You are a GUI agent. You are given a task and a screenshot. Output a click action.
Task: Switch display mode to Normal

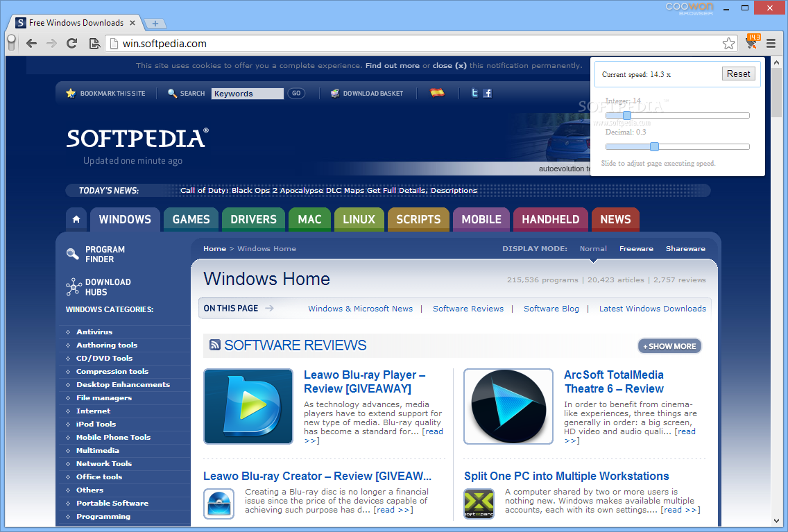tap(593, 249)
